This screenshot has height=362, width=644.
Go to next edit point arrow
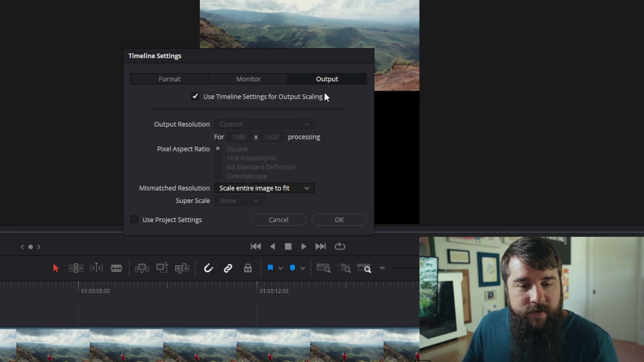coord(39,247)
